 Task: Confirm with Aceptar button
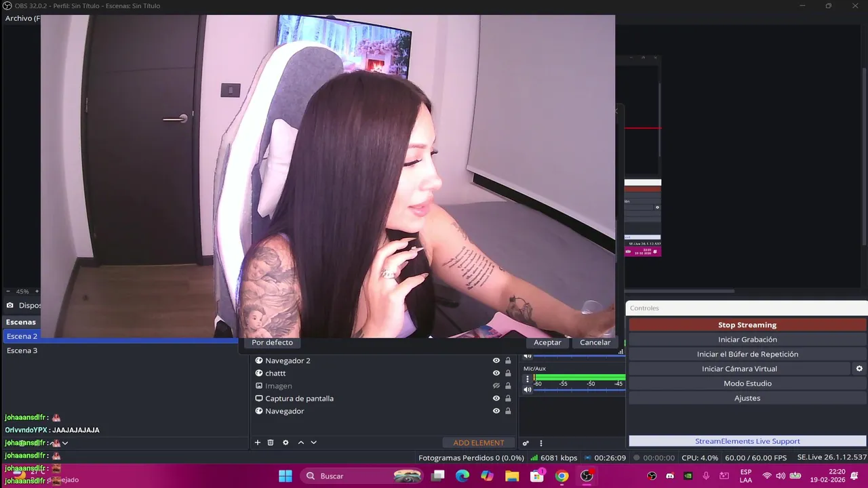pyautogui.click(x=547, y=342)
